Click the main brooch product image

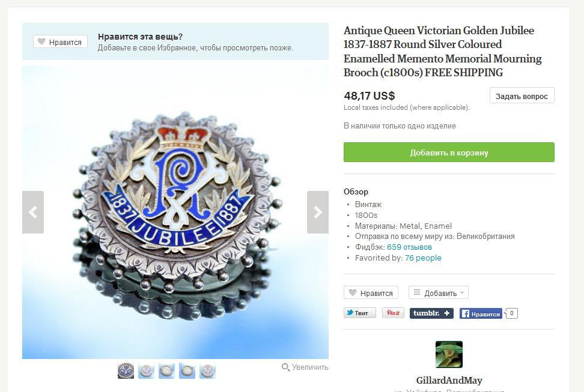(175, 212)
